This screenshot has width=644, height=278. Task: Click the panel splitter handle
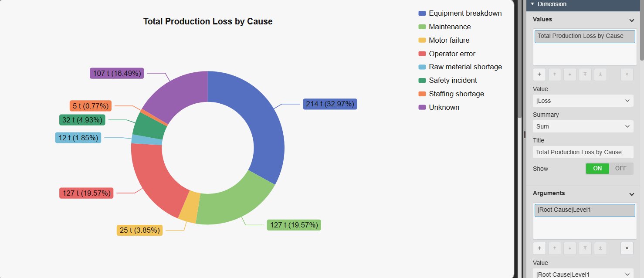click(x=524, y=135)
